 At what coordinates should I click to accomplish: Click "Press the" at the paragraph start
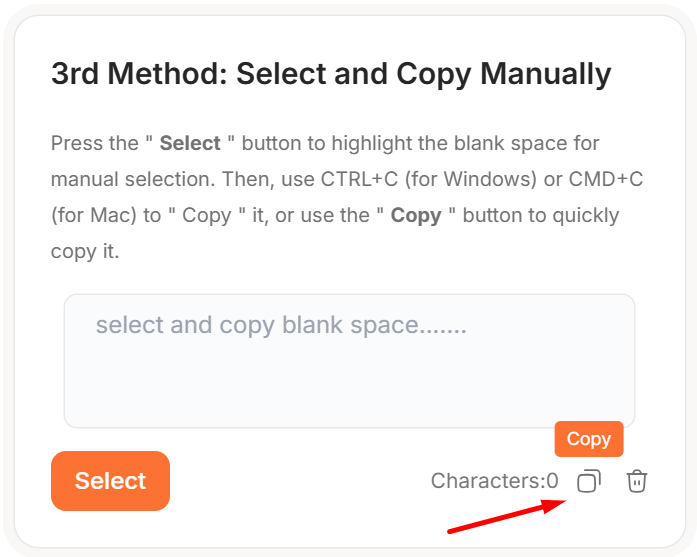pos(93,143)
